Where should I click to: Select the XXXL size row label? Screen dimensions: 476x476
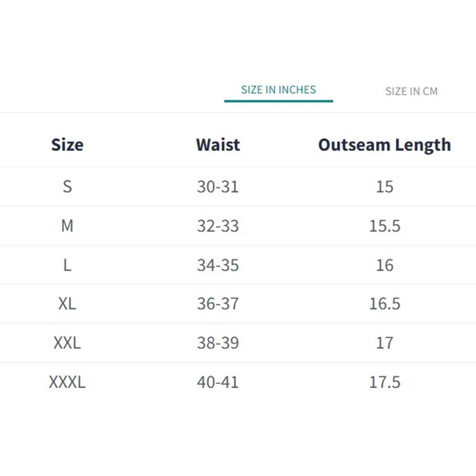(x=67, y=382)
